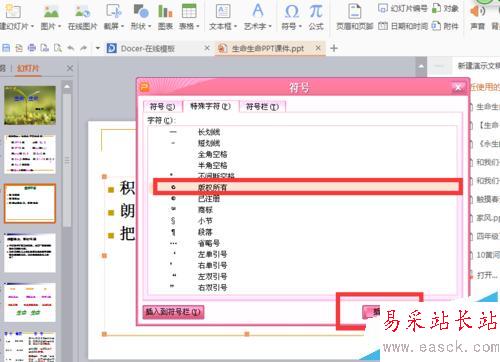Select the 幻灯片 panel tab
Viewport: 500px width, 362px height.
(x=28, y=69)
